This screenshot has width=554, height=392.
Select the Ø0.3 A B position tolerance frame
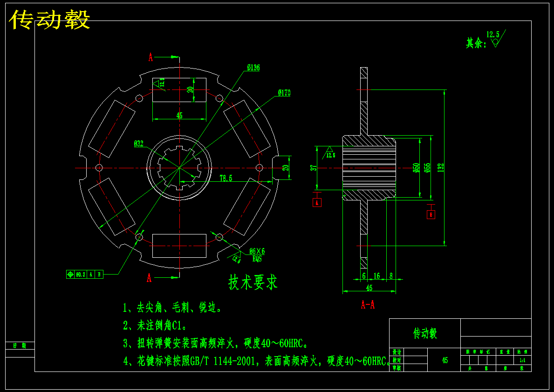pos(85,274)
